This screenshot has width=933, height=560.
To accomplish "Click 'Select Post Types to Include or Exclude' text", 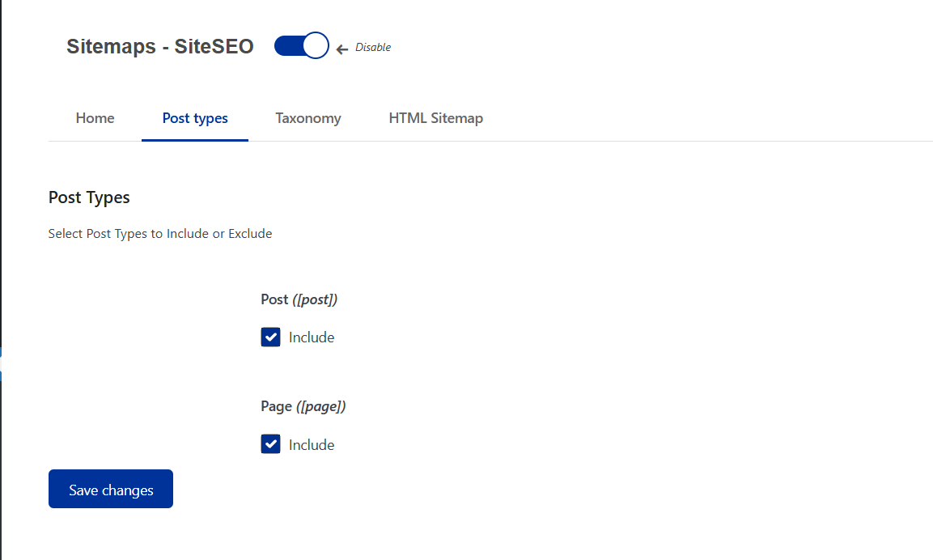I will pos(160,233).
